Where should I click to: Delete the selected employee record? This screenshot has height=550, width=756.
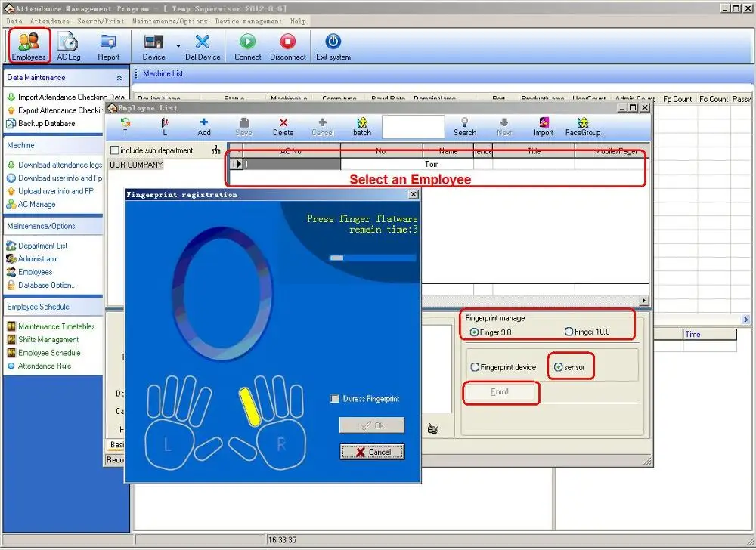283,125
